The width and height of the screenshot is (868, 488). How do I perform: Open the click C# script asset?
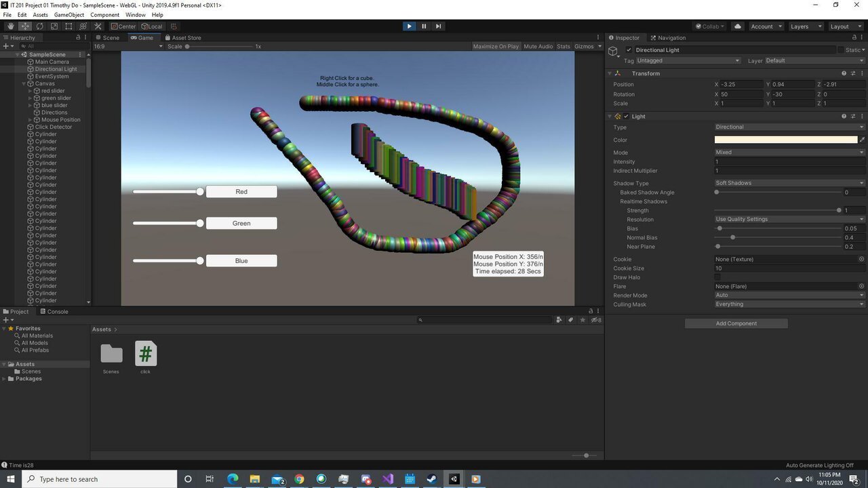[145, 354]
